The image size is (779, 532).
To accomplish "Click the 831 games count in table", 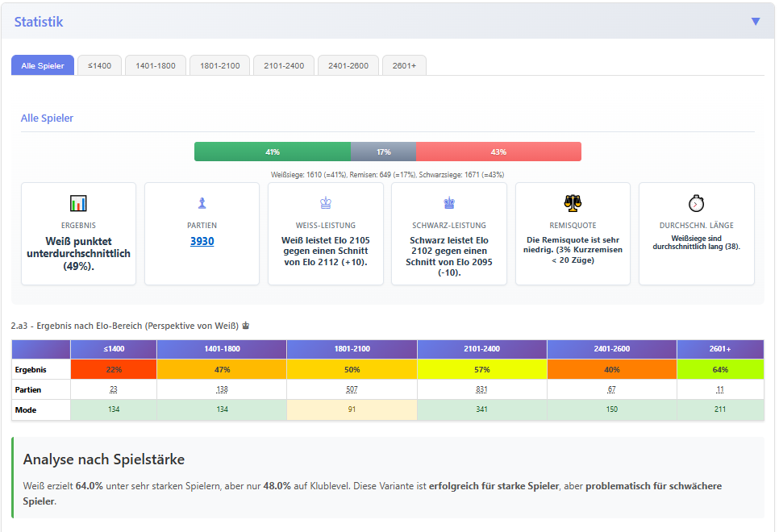I will (482, 389).
